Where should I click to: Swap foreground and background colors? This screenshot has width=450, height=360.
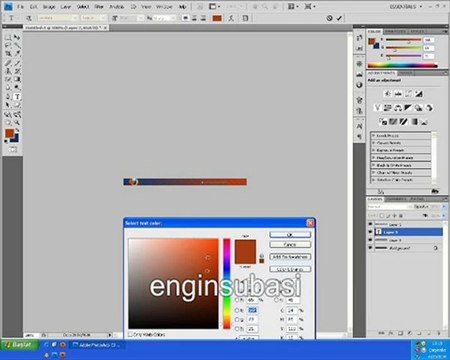[x=18, y=130]
